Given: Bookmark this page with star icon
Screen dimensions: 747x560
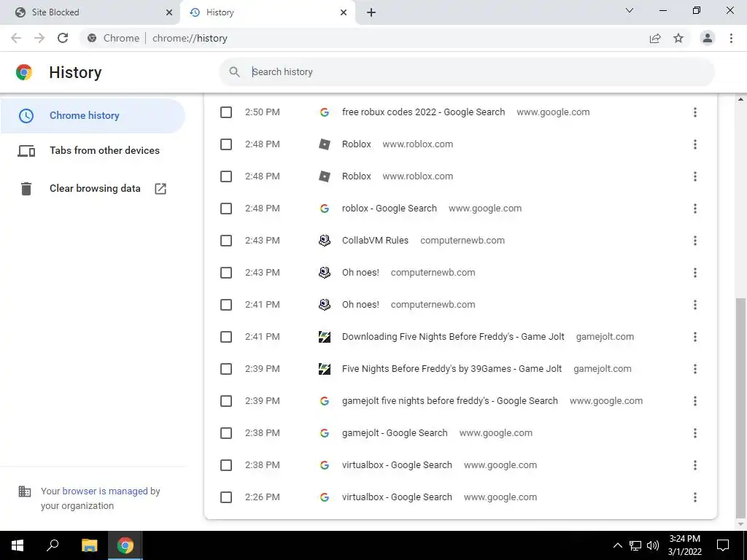Looking at the screenshot, I should (x=678, y=38).
